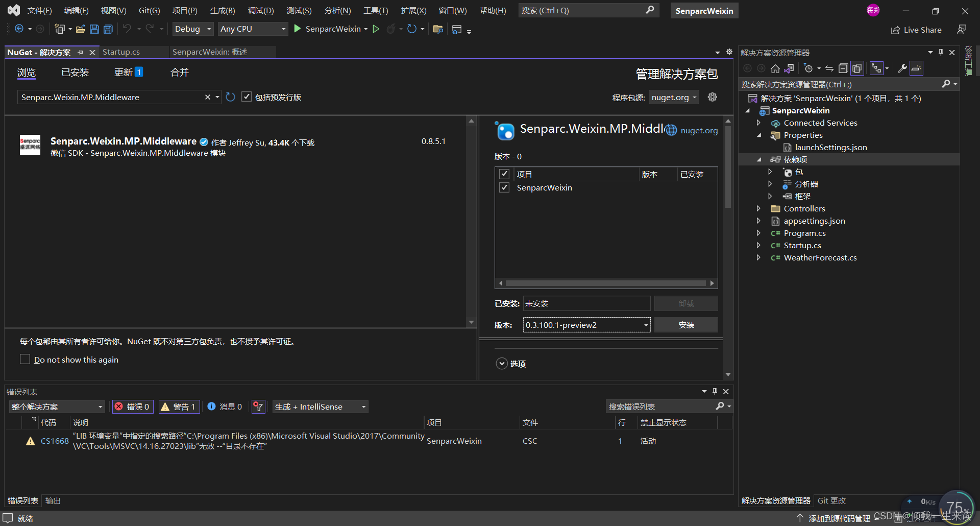Click the hot reload flame icon
Screen dimensions: 980x526
tap(391, 29)
